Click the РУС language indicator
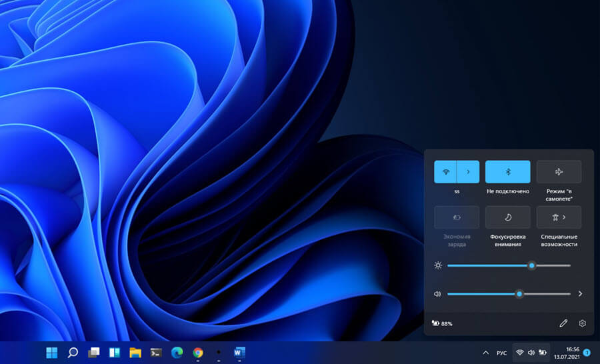 (x=501, y=353)
